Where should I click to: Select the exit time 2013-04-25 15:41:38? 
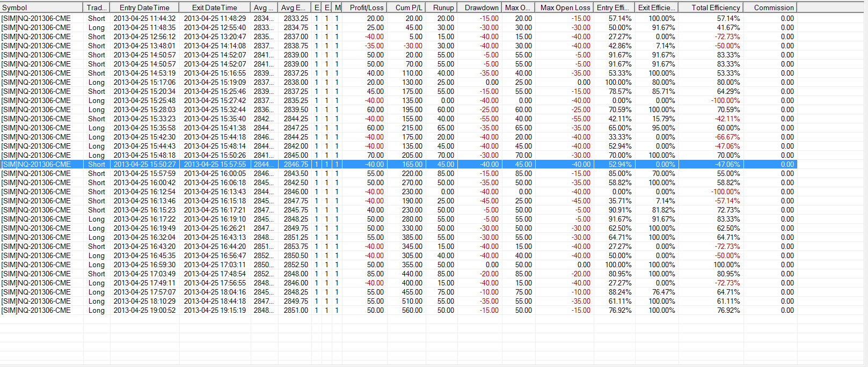pos(215,128)
